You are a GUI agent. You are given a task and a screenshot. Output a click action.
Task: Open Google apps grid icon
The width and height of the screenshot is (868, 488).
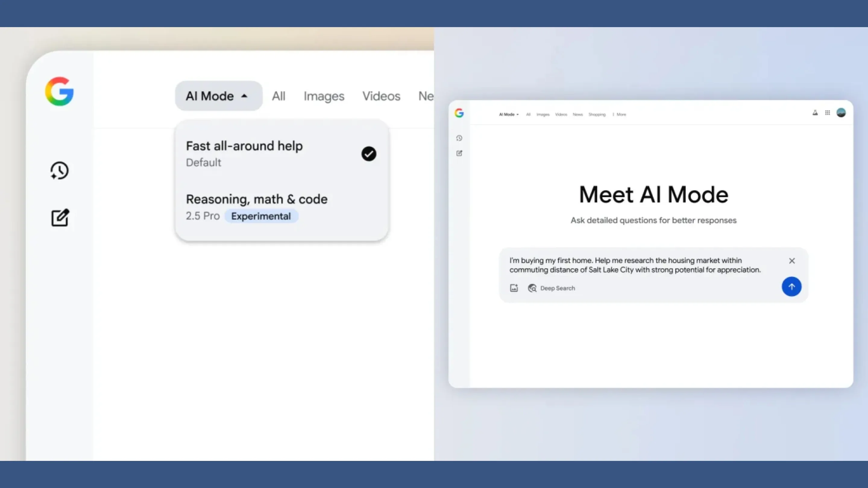(827, 113)
